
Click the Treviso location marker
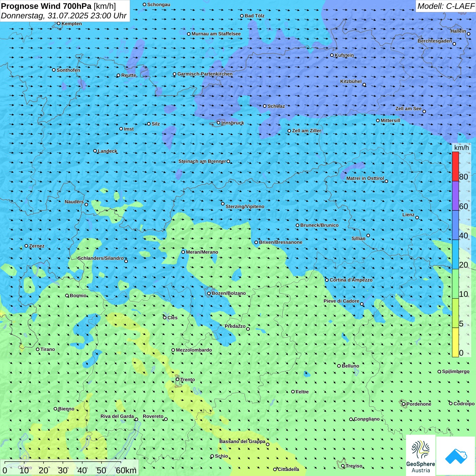[x=343, y=466]
